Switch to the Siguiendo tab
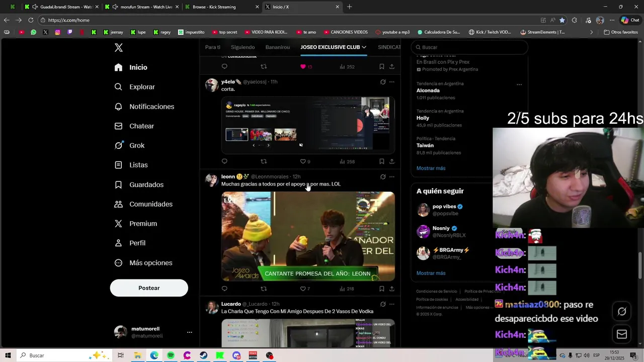Image resolution: width=644 pixels, height=362 pixels. click(x=243, y=47)
